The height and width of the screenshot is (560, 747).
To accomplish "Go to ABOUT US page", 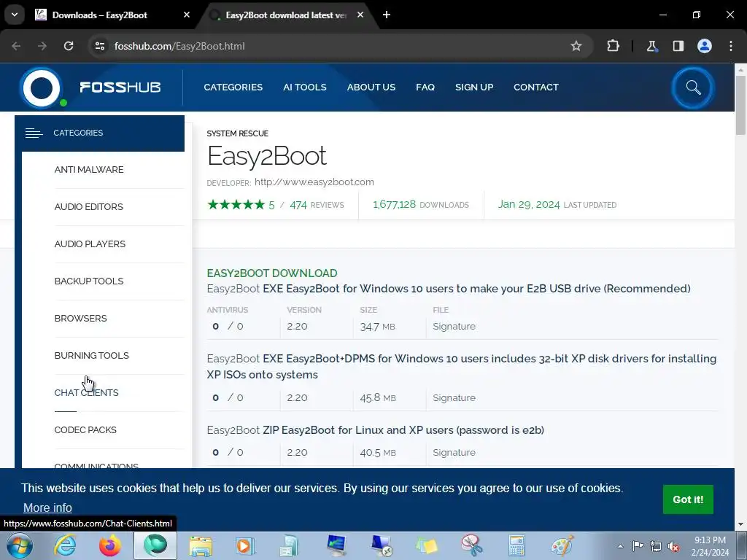I will (371, 87).
